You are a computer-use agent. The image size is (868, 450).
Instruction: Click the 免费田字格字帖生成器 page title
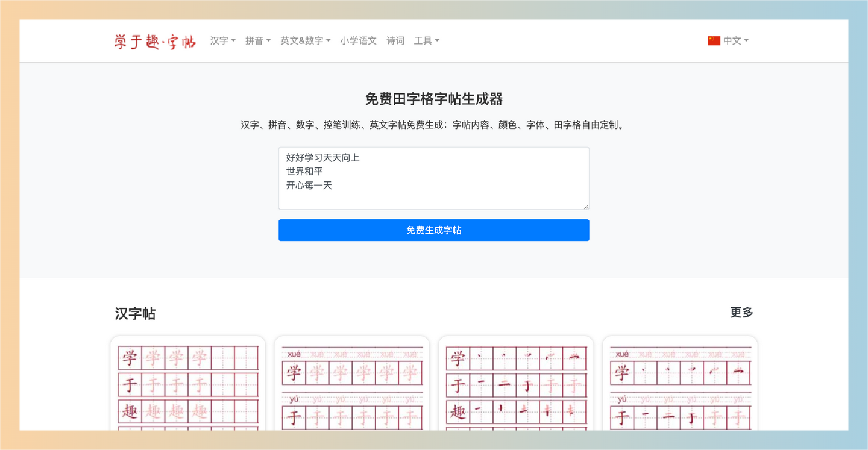click(x=433, y=99)
